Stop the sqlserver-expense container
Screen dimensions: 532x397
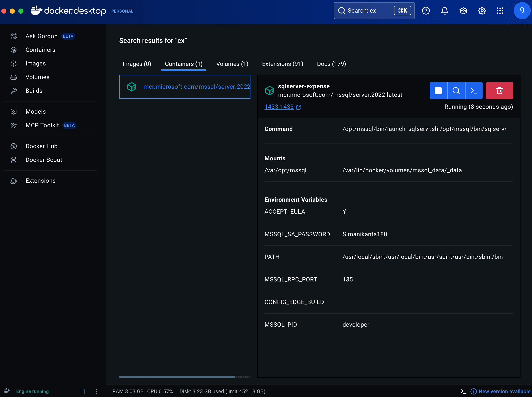(x=438, y=91)
